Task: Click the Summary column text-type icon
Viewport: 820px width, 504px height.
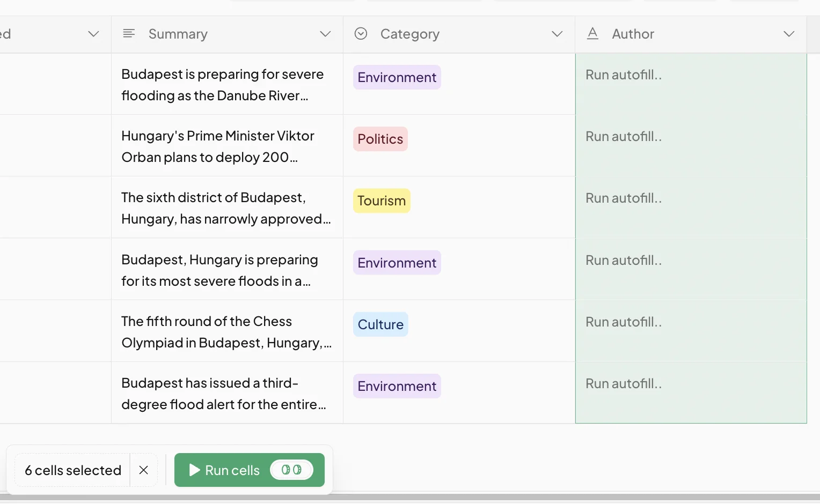Action: point(129,34)
